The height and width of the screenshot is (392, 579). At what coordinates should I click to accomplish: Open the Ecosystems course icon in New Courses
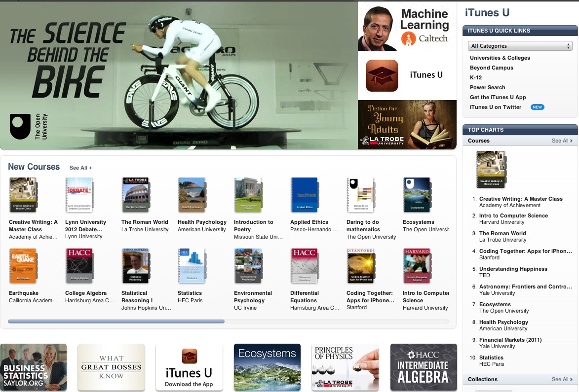[417, 195]
